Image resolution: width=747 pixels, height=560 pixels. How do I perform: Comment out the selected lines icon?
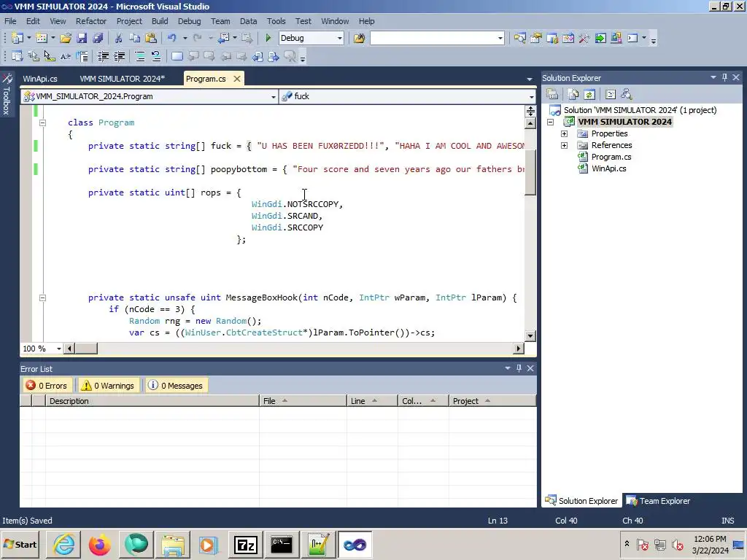click(140, 57)
